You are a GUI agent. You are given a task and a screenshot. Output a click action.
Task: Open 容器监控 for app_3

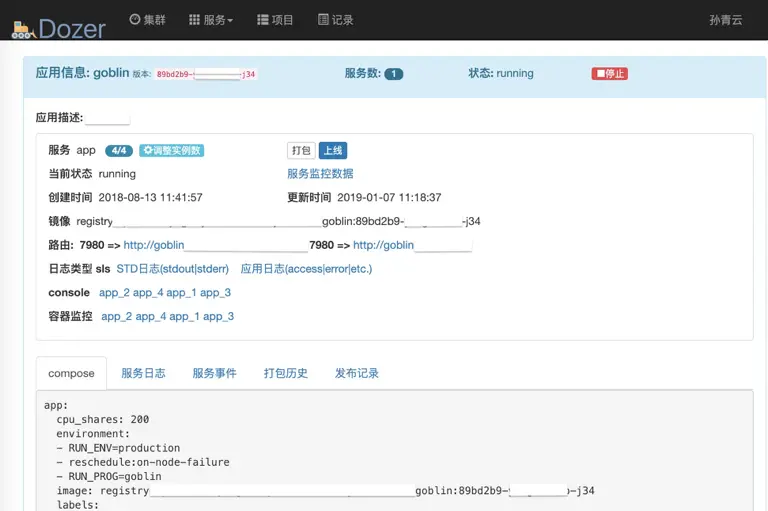click(x=218, y=316)
